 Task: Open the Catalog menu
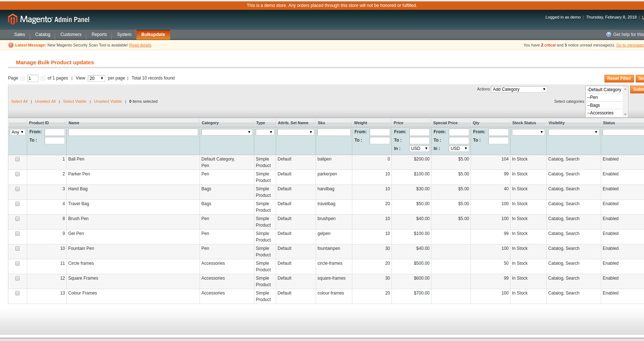(x=42, y=34)
